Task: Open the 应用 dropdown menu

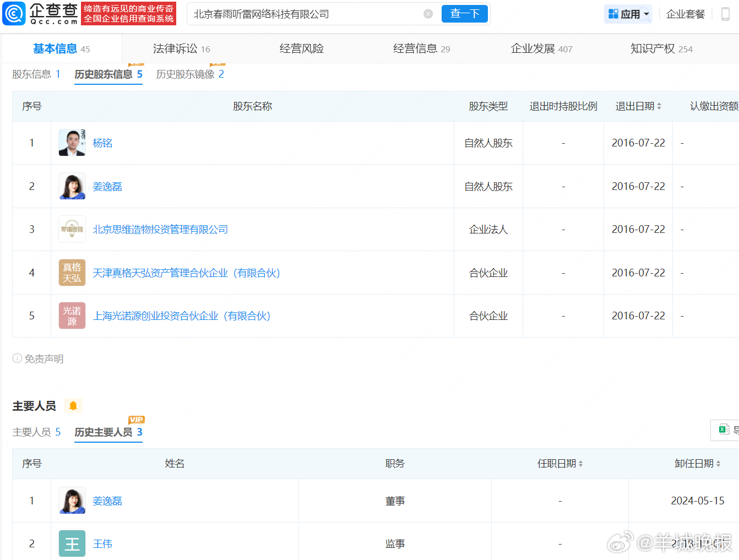Action: pyautogui.click(x=628, y=14)
